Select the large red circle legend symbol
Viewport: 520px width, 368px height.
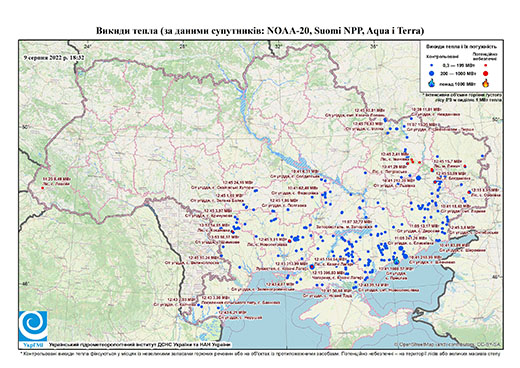[485, 73]
